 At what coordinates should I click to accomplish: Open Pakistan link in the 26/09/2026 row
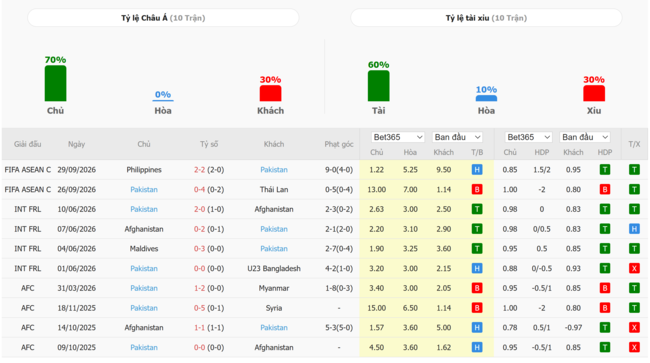[144, 189]
